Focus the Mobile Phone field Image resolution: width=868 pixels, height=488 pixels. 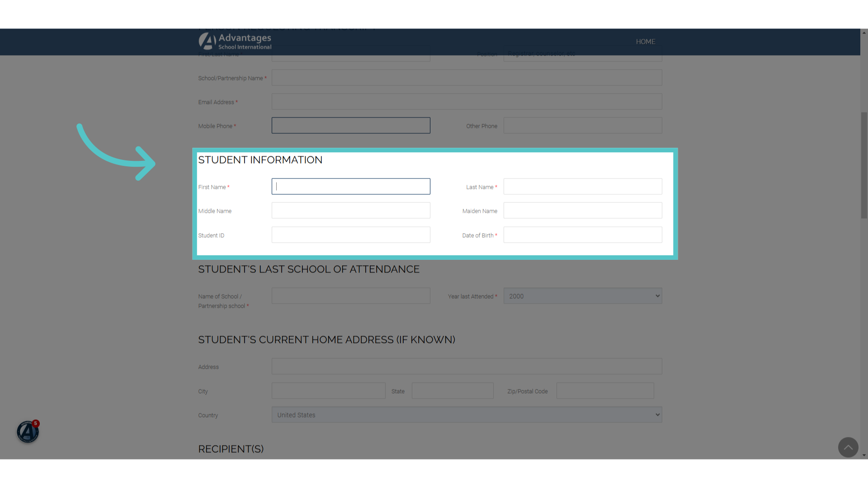351,126
